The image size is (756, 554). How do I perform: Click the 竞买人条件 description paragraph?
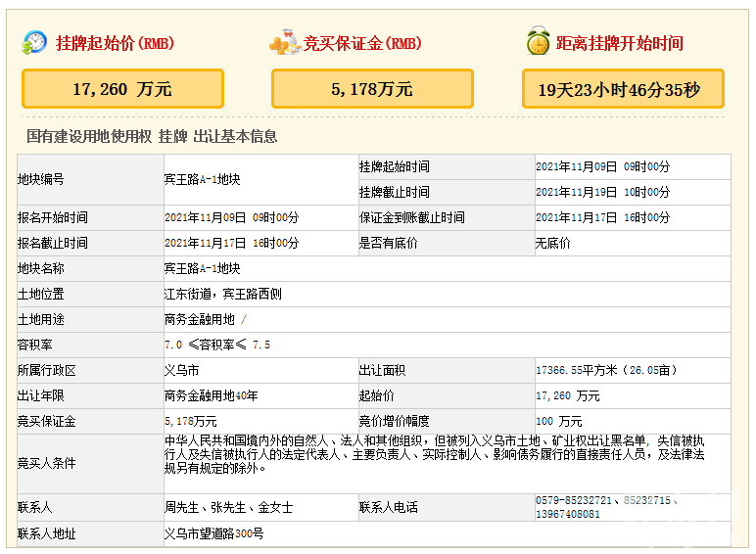tap(434, 455)
